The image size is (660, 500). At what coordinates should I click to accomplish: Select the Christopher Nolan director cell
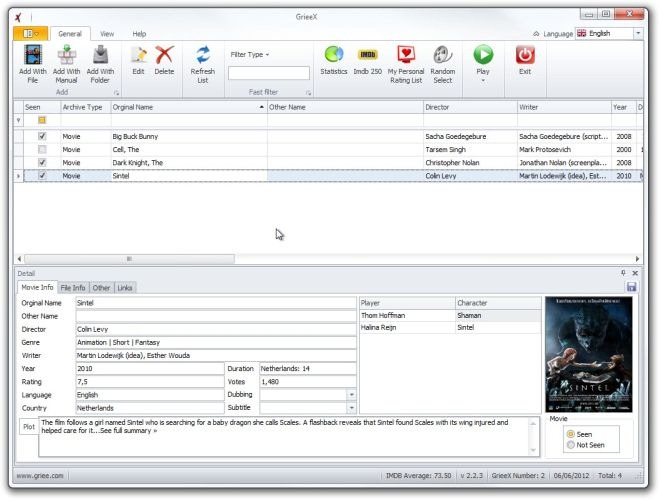point(470,163)
